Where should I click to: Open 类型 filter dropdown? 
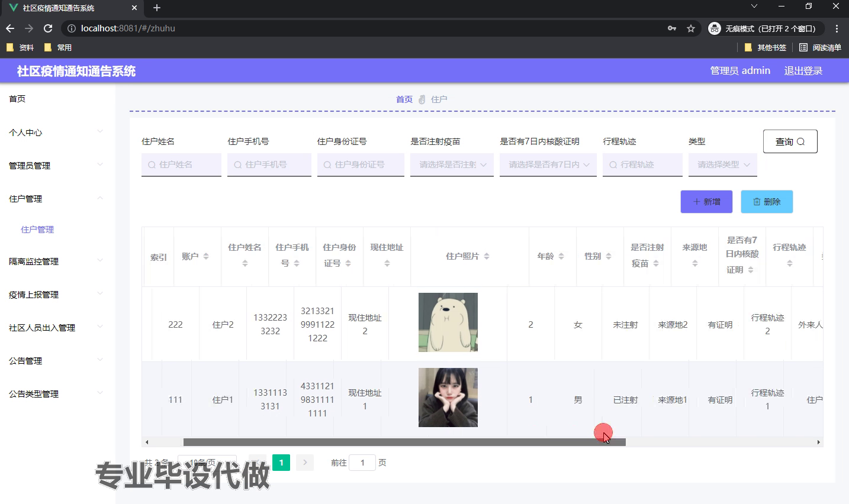(x=723, y=164)
